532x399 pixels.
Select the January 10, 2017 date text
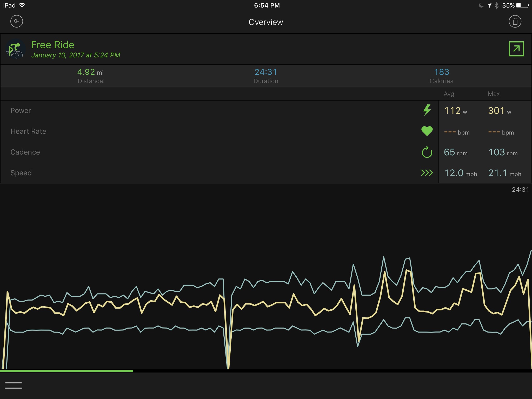click(x=76, y=55)
